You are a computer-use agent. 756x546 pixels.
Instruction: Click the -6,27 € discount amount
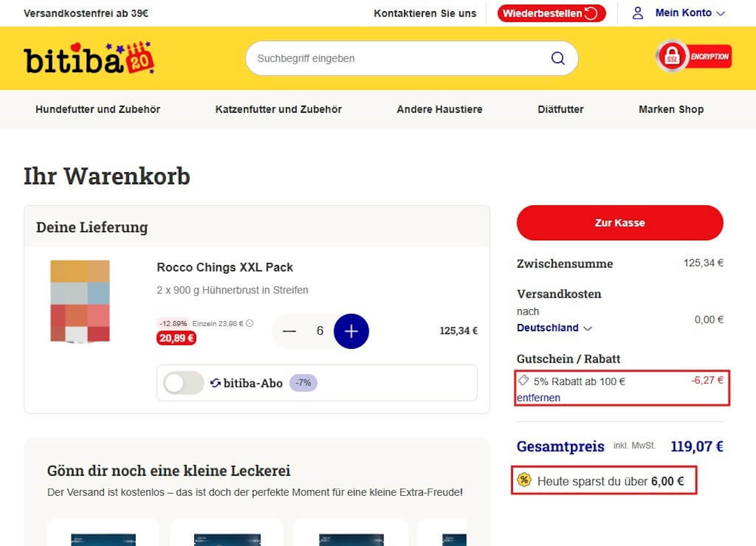tap(708, 380)
